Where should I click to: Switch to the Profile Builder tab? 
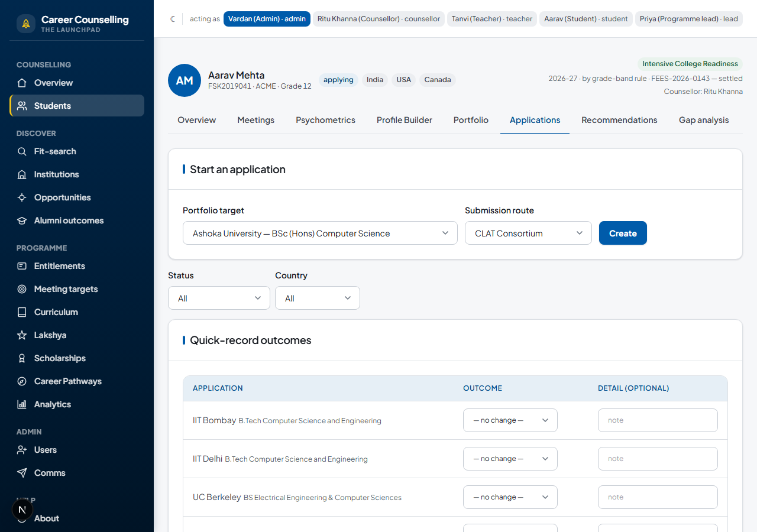tap(405, 120)
